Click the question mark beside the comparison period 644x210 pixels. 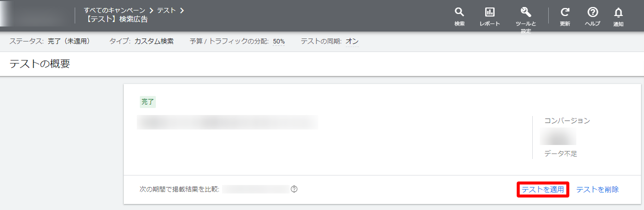[294, 189]
